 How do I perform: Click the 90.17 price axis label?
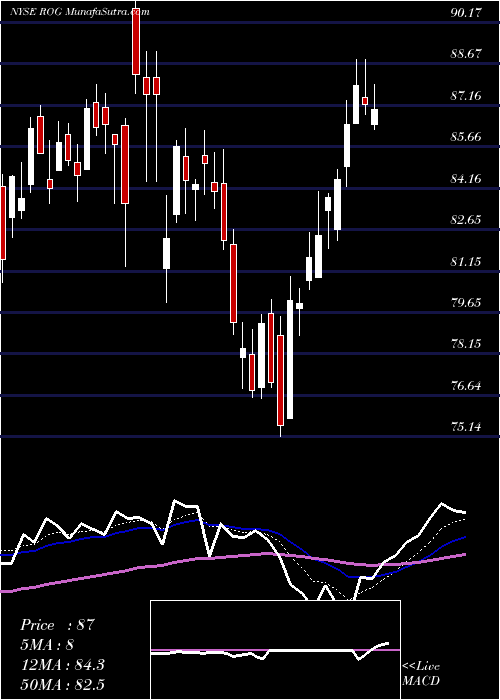pos(466,12)
